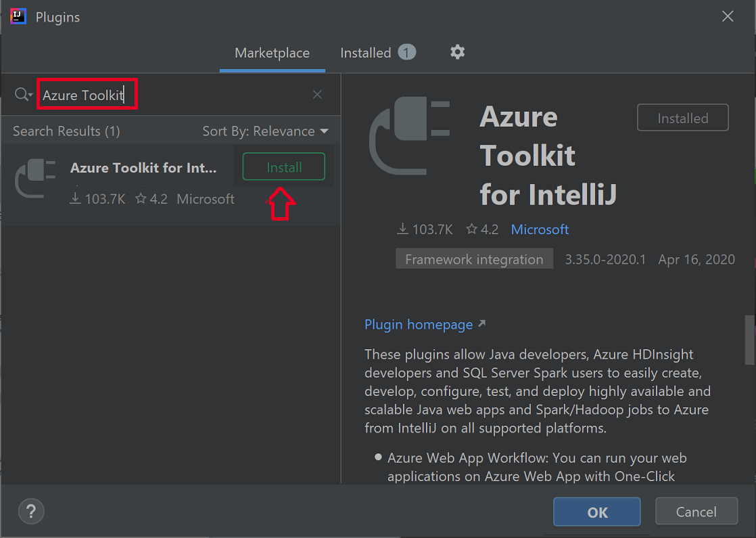Switch to the Installed tab
Viewport: 756px width, 538px height.
tap(366, 52)
